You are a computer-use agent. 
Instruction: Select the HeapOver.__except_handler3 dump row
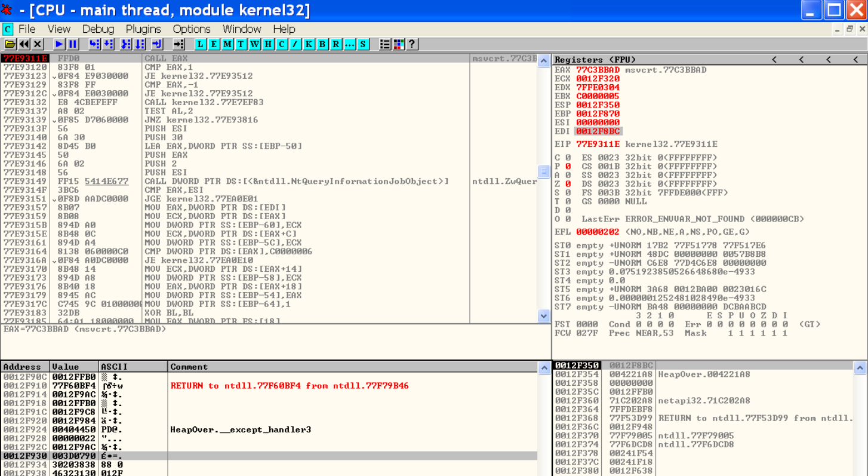coord(269,429)
